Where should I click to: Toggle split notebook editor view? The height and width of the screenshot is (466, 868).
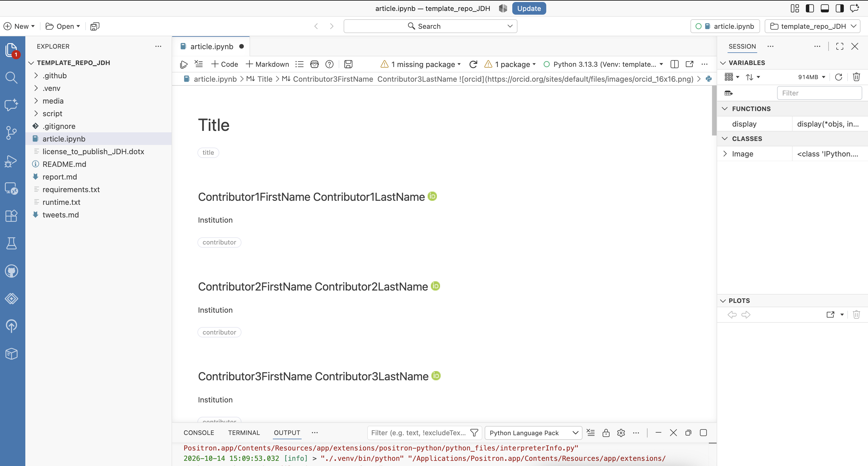click(674, 64)
